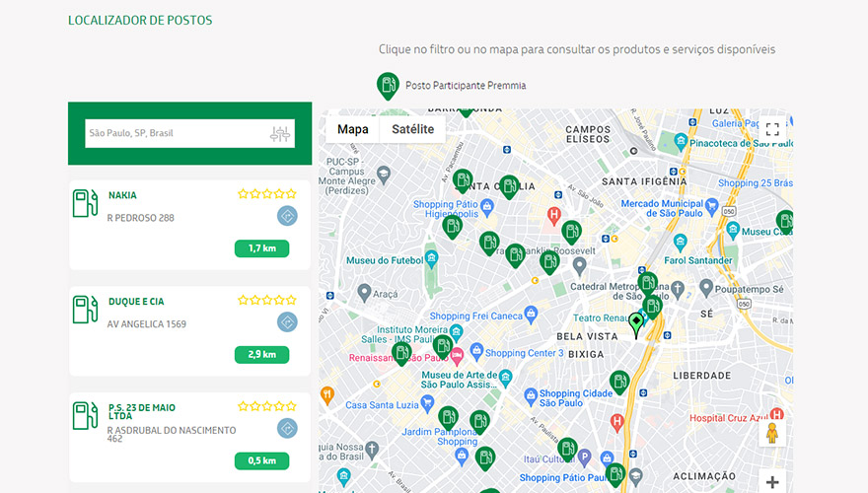
Task: Switch the map to Mapa view
Action: coord(353,129)
